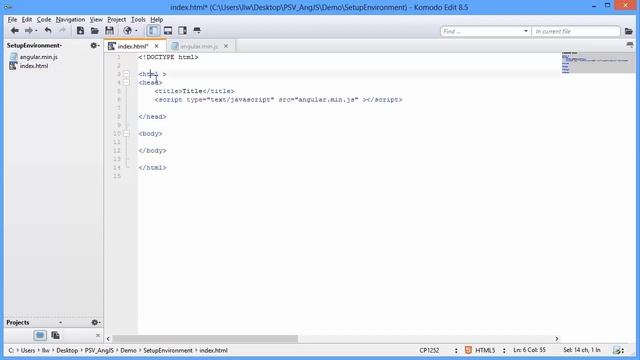Click the code minimap overview
640x360 pixels.
[598, 62]
